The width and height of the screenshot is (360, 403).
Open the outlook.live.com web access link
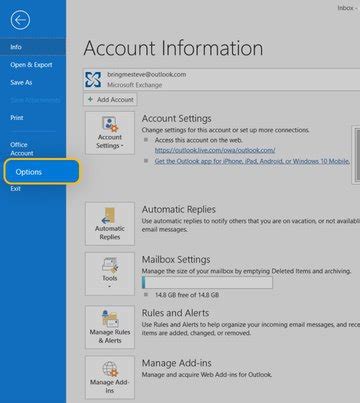215,150
